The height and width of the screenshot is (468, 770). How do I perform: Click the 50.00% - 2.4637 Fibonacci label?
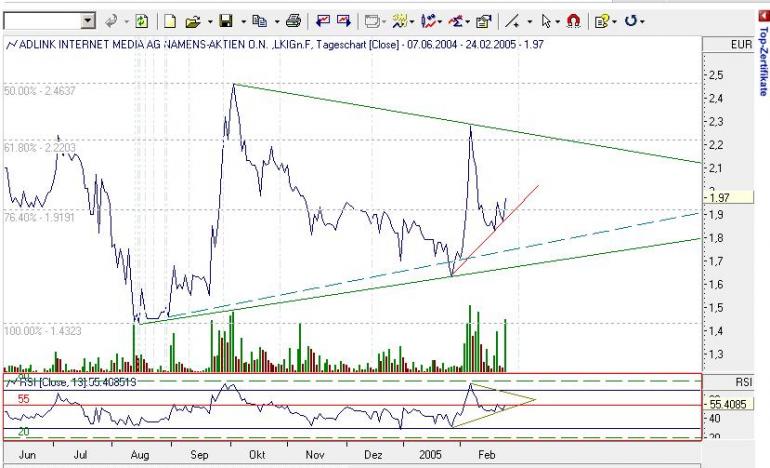[40, 91]
